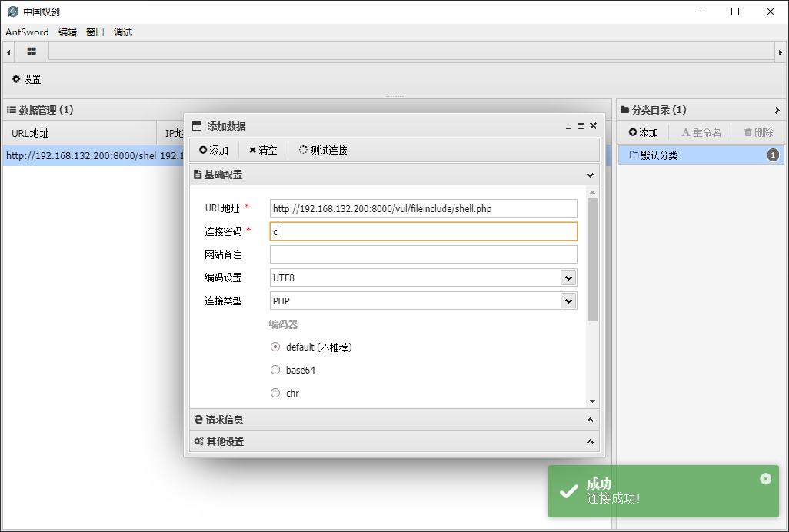
Task: Dismiss the green success notification
Action: [765, 478]
